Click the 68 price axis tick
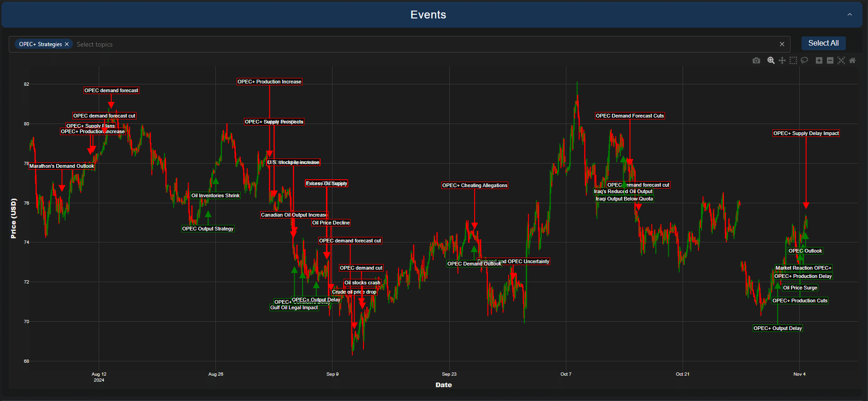Viewport: 868px width, 401px height. [x=27, y=361]
